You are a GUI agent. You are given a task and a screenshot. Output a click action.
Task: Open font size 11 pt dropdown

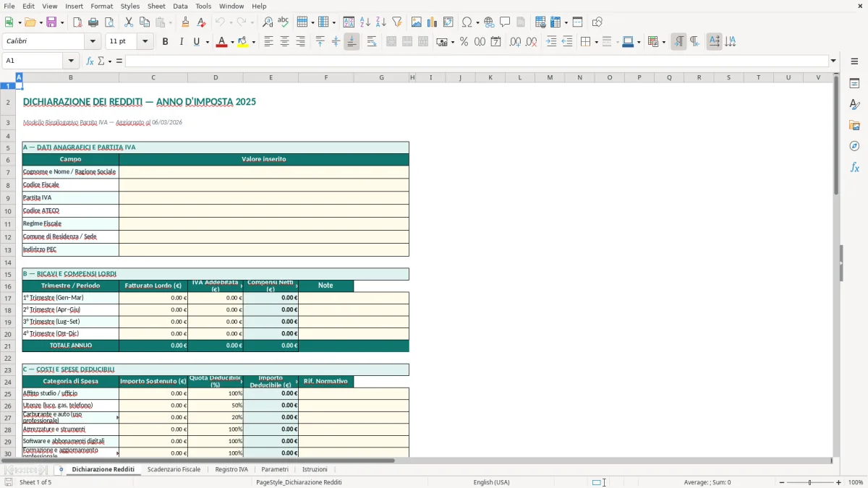(x=145, y=42)
